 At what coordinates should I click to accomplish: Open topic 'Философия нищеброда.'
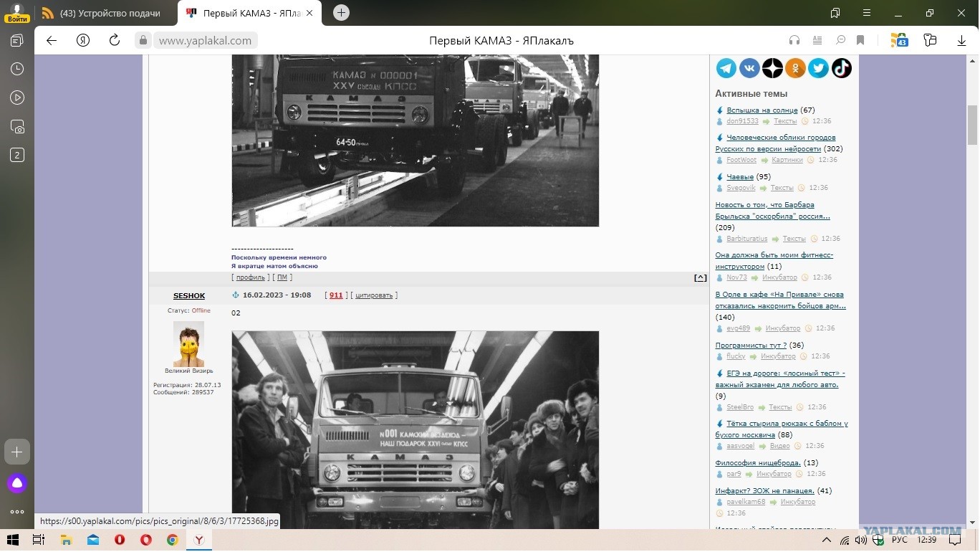click(758, 463)
